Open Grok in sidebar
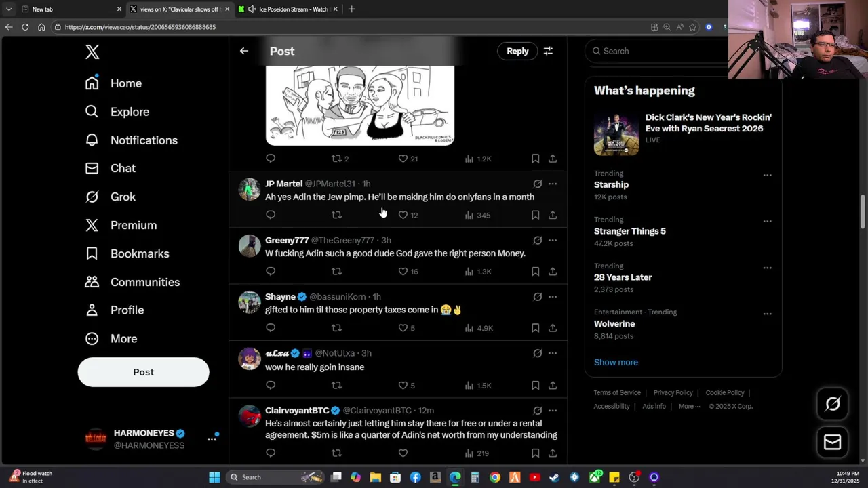 point(110,197)
